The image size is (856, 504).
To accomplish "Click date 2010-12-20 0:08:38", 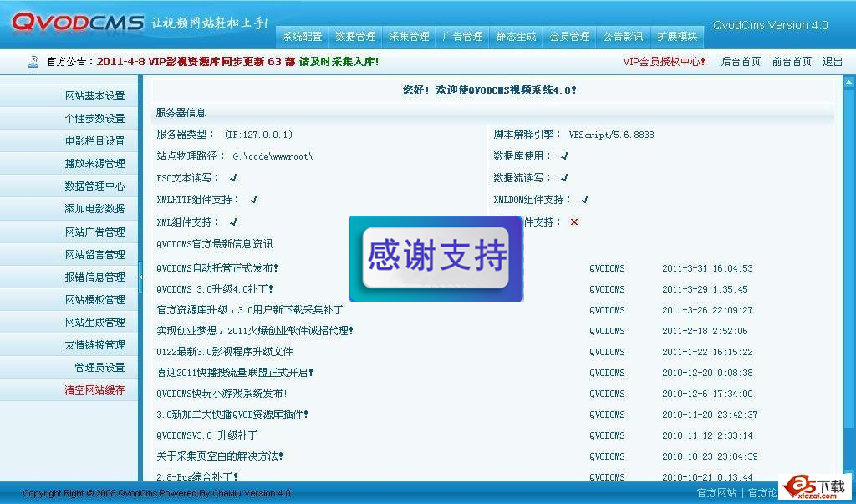I will pyautogui.click(x=707, y=373).
